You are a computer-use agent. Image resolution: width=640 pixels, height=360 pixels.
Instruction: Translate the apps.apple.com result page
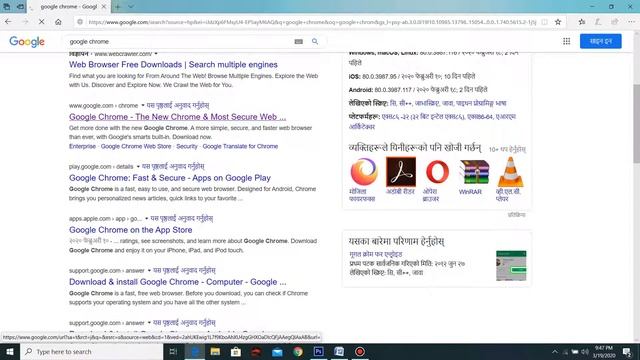click(x=182, y=218)
